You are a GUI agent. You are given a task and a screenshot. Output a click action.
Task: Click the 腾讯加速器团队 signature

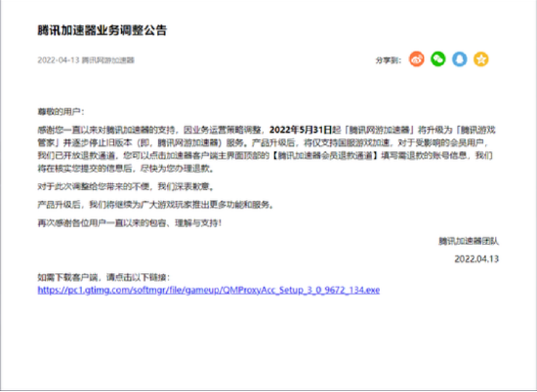469,241
